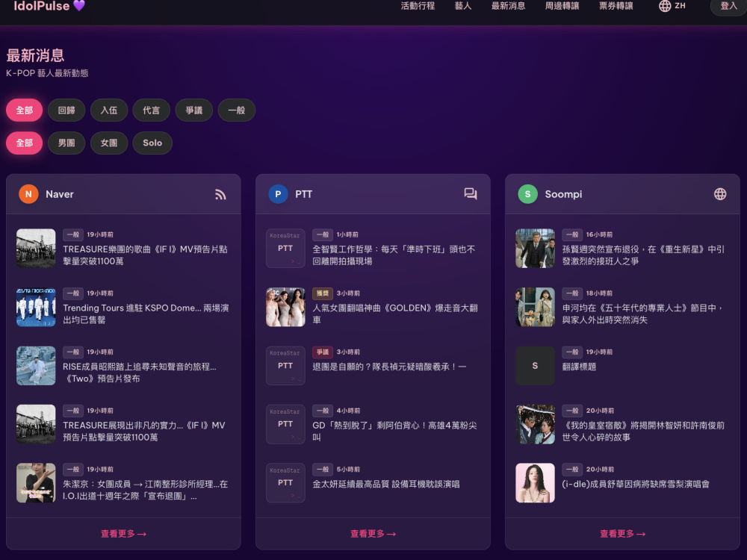
Task: Open the ZH language selector with globe icon
Action: point(672,6)
